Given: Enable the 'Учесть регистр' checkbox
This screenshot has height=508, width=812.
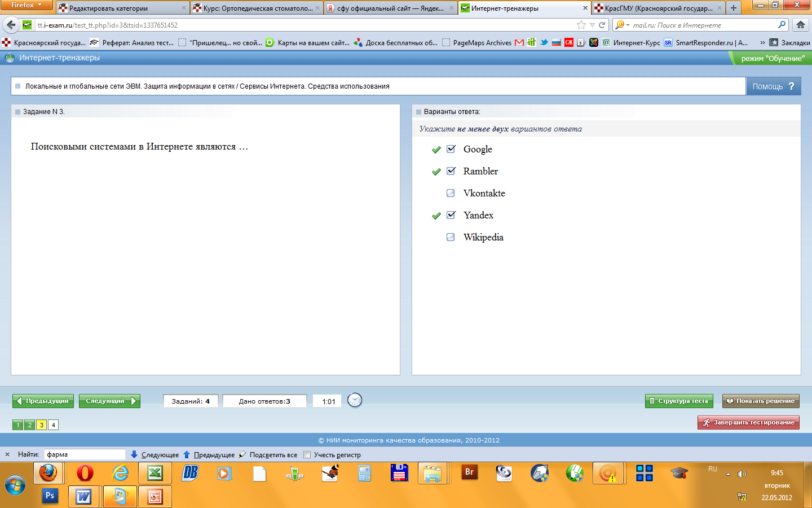Looking at the screenshot, I should click(307, 454).
